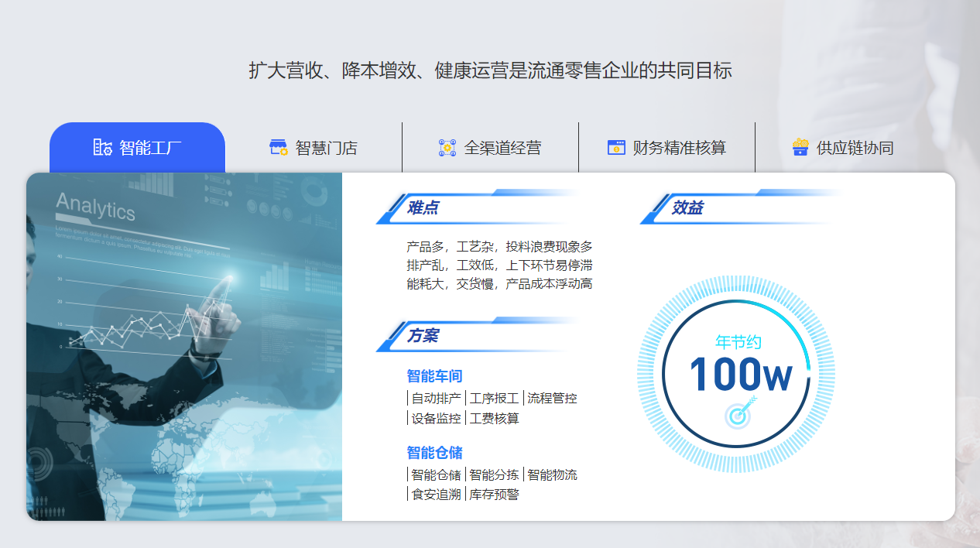Open the 库存预警 item
The width and height of the screenshot is (980, 548).
494,495
